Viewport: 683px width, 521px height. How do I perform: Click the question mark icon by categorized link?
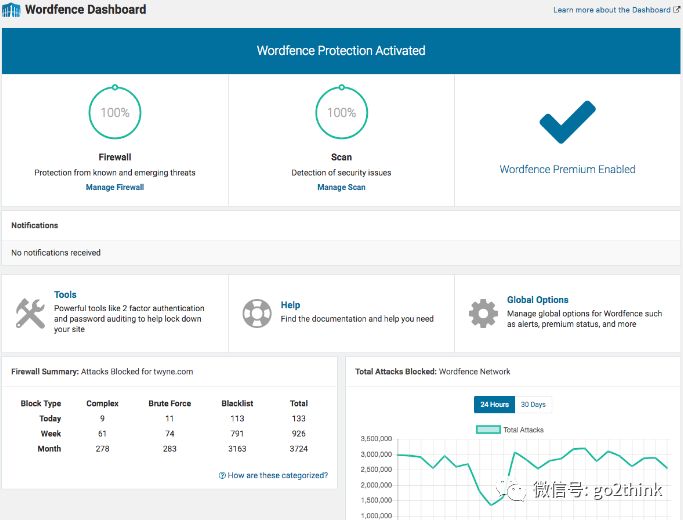[222, 475]
